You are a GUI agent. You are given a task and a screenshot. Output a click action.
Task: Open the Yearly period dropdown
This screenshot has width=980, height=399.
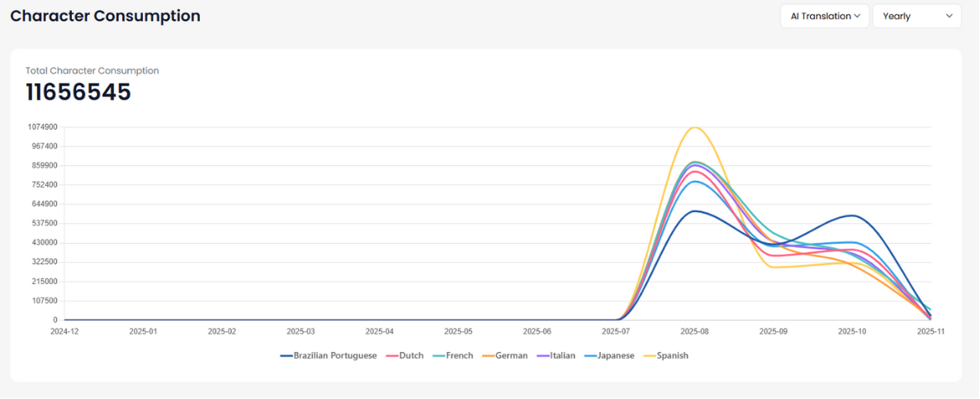pos(916,17)
